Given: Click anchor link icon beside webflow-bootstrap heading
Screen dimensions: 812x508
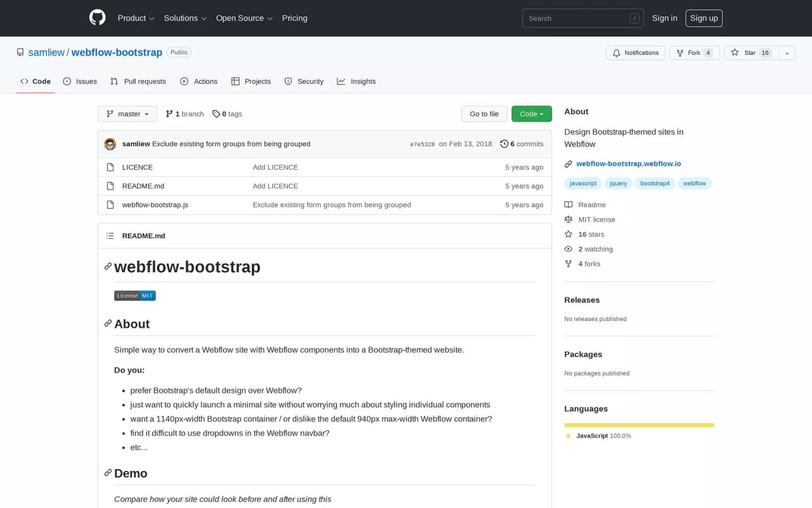Looking at the screenshot, I should (x=108, y=267).
